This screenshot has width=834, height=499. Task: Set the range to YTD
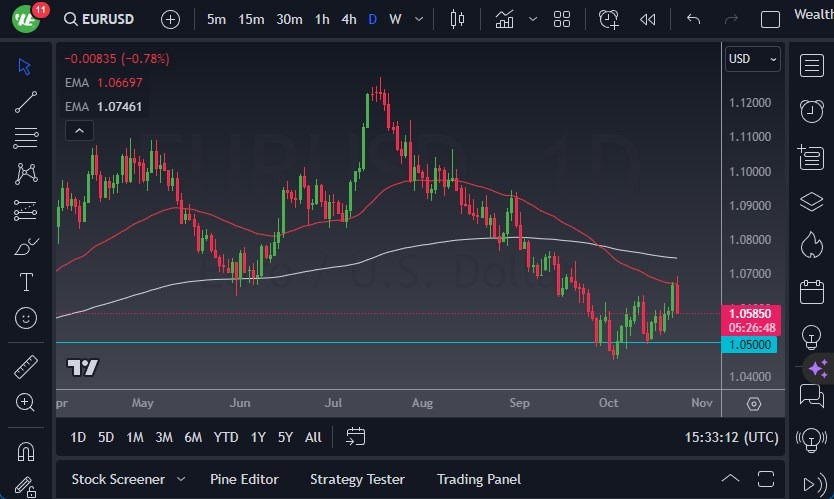226,437
